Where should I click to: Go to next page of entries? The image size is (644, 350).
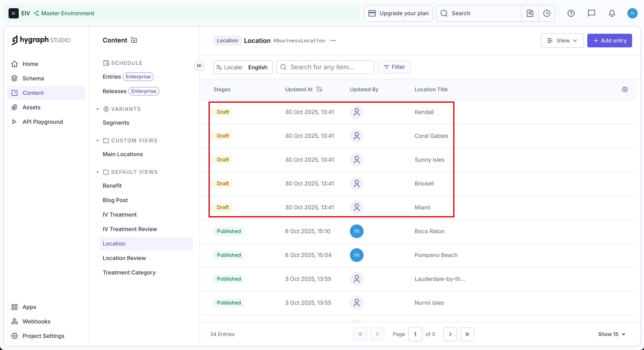click(450, 334)
